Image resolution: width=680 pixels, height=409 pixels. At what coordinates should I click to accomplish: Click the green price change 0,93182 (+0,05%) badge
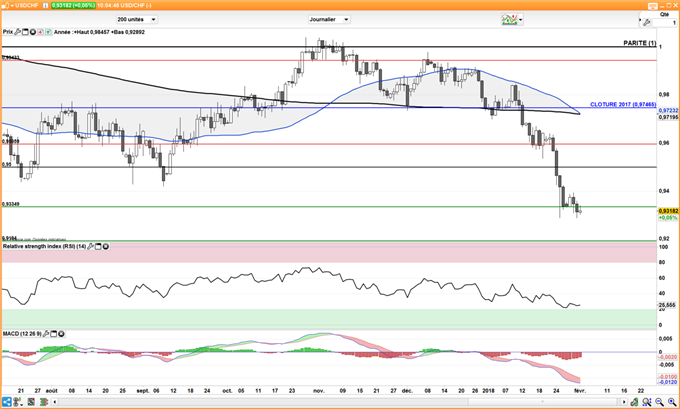pos(73,6)
